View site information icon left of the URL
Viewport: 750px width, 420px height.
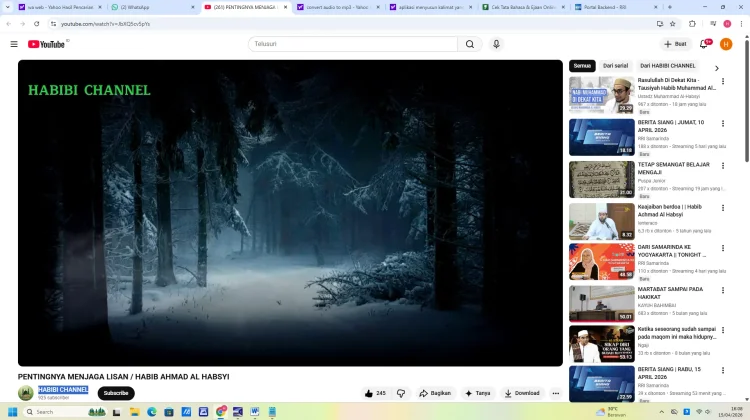tap(53, 23)
